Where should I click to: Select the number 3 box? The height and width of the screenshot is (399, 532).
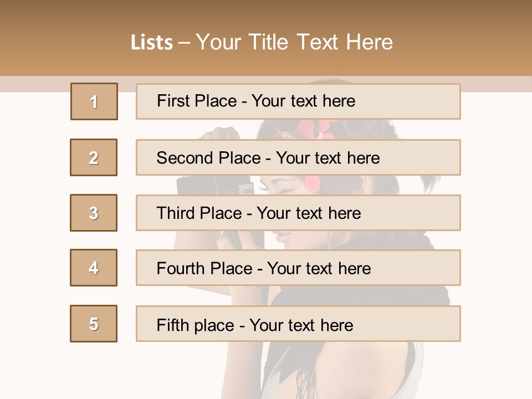94,213
